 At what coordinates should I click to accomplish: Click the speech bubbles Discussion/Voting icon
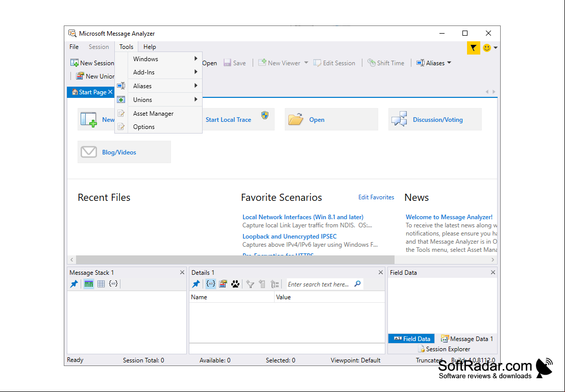tap(399, 119)
